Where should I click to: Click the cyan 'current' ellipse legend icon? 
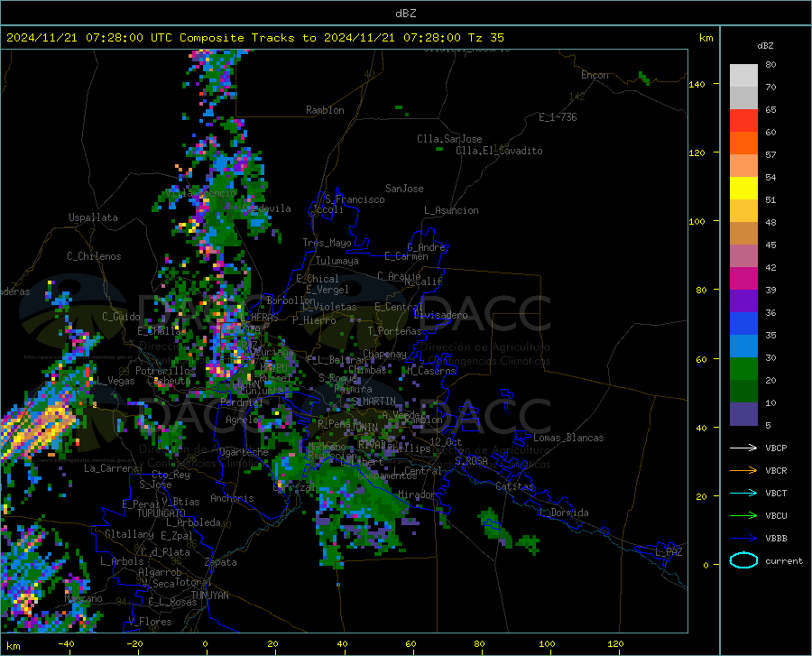point(743,560)
